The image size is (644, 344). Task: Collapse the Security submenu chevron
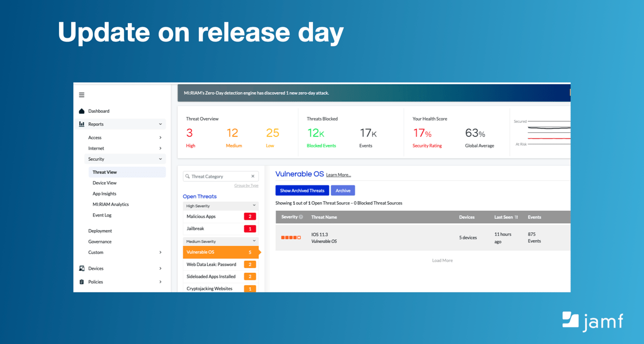(160, 159)
